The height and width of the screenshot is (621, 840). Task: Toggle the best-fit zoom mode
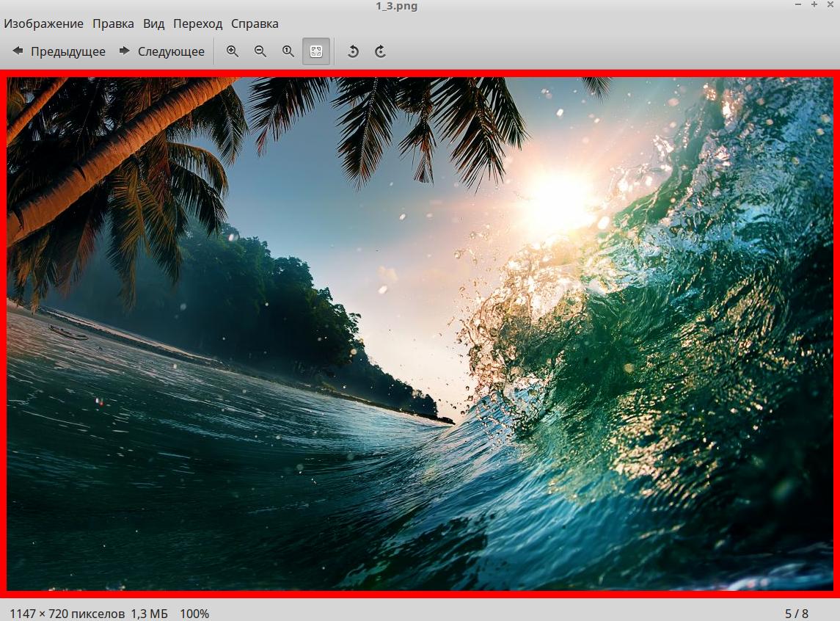point(316,51)
